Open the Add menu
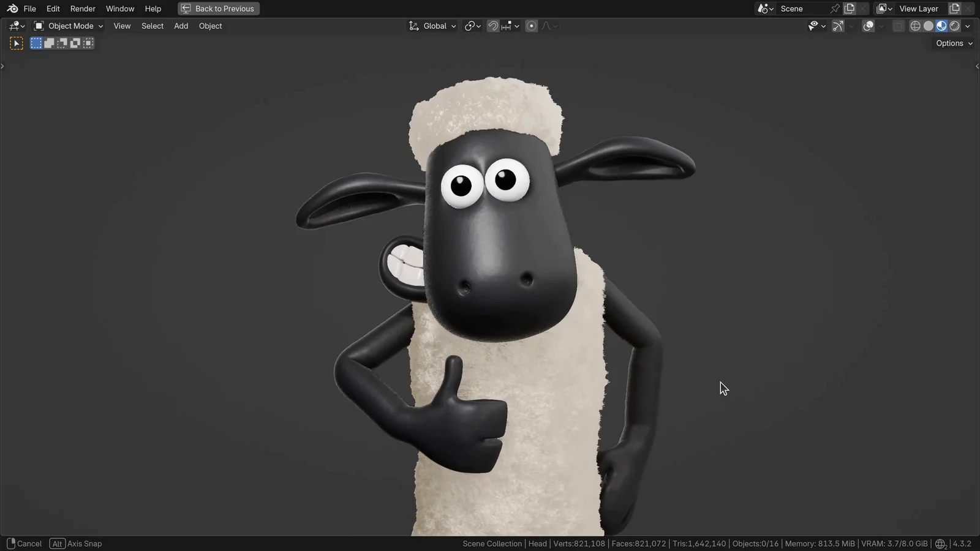Screen dimensions: 980x551 (x=181, y=26)
